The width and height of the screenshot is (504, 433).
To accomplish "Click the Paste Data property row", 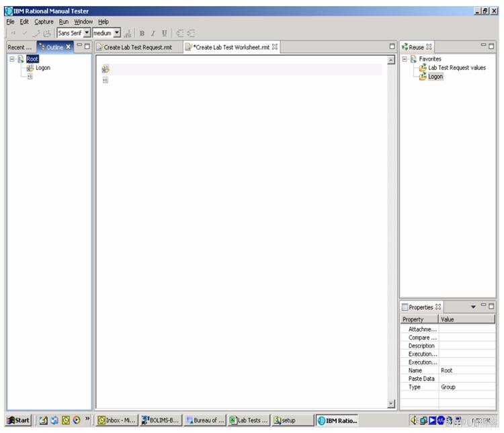I will [448, 379].
